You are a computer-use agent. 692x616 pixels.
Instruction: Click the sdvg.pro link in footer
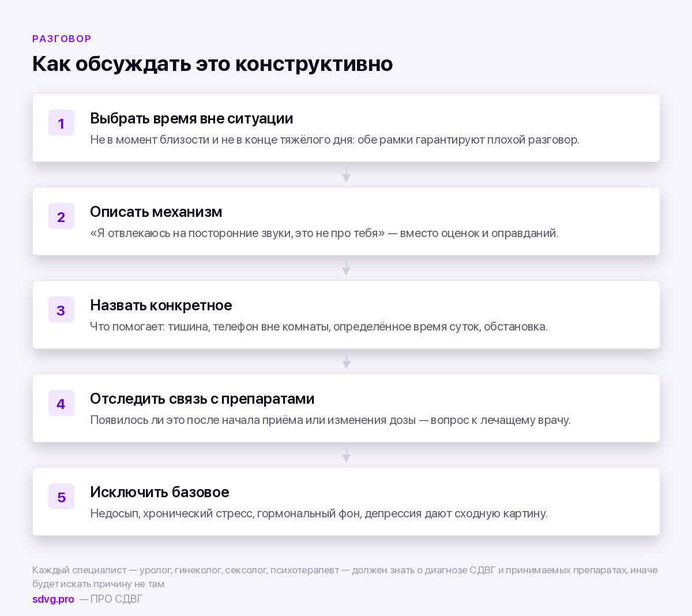tap(53, 599)
